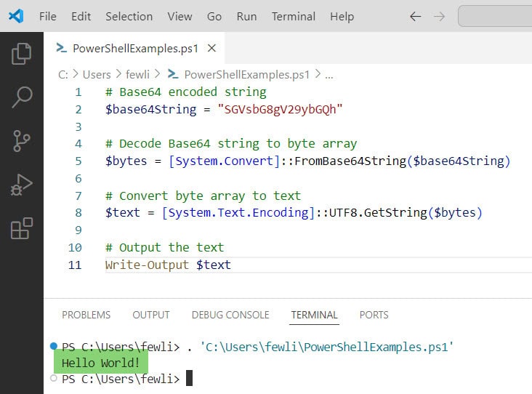The height and width of the screenshot is (394, 532).
Task: Click [System.Convert] on line 5
Action: (x=225, y=161)
